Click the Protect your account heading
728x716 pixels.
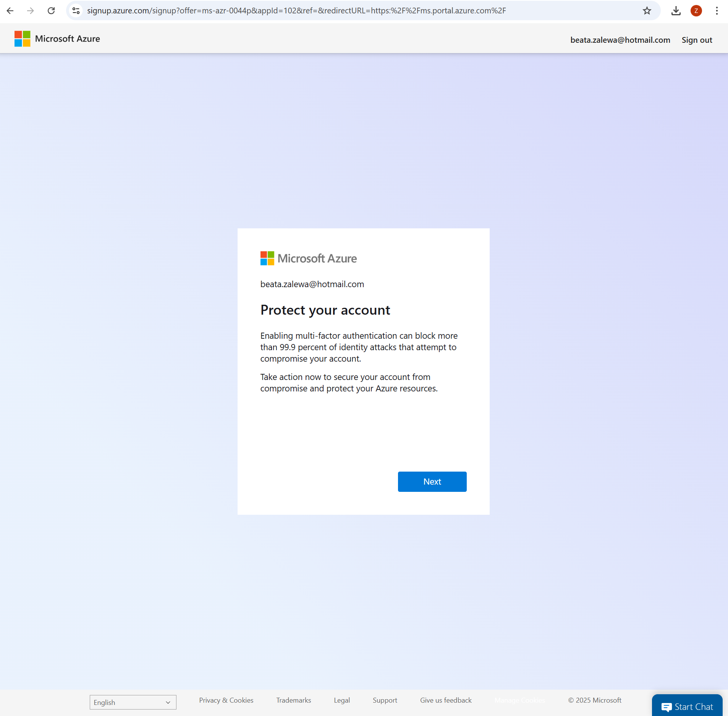point(325,310)
